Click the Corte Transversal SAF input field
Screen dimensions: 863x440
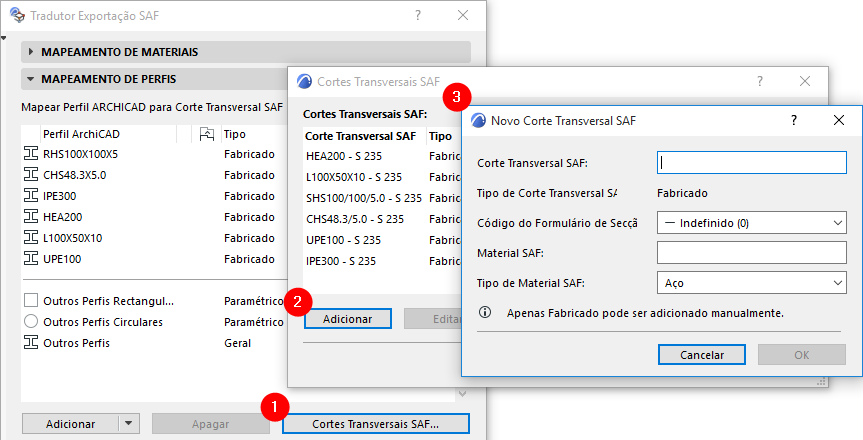(752, 163)
